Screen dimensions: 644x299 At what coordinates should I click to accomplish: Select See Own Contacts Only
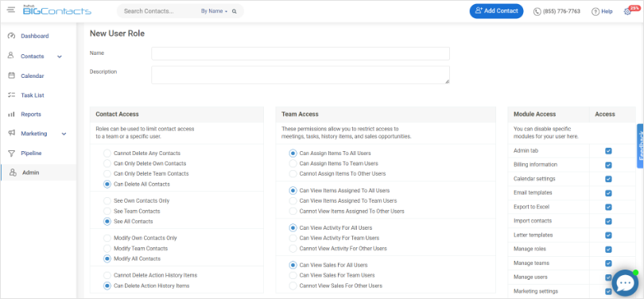(x=107, y=201)
